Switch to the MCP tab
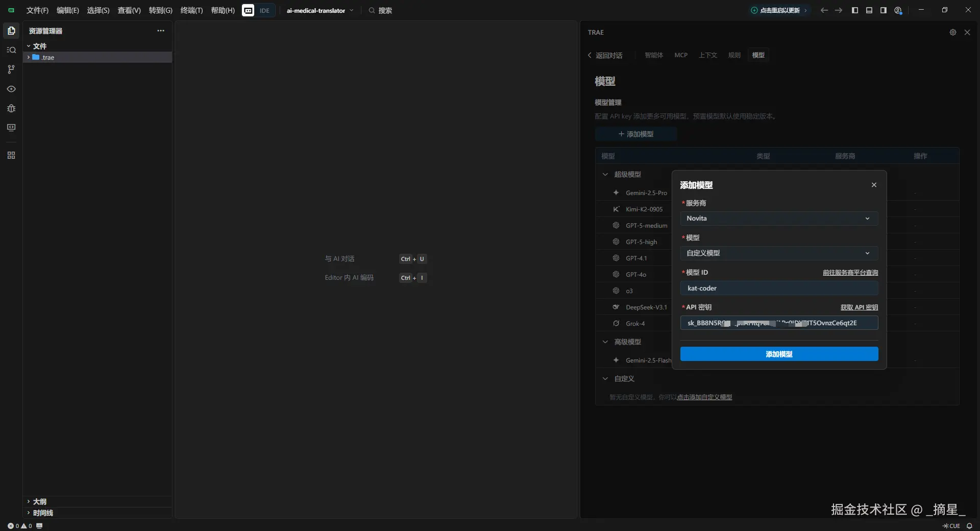The image size is (980, 531). 681,55
